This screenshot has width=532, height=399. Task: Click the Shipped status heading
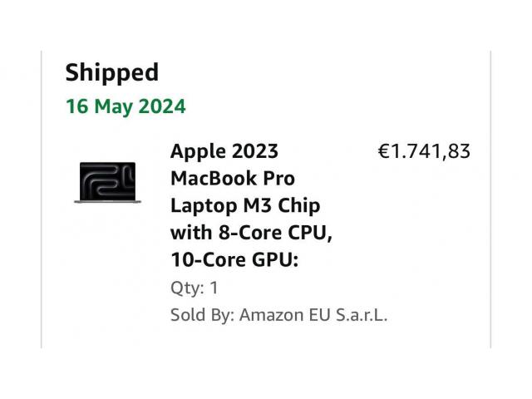[x=111, y=72]
